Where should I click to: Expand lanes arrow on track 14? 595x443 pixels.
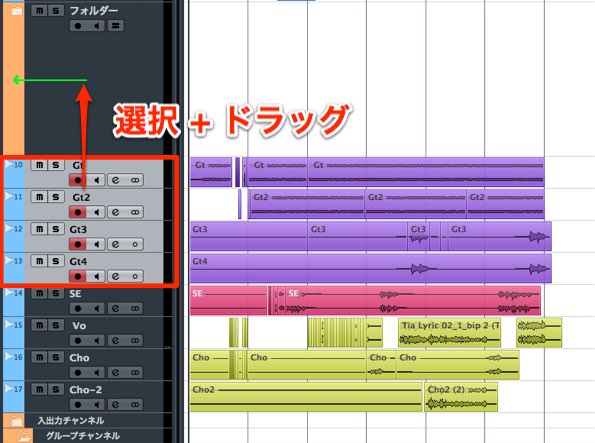(x=9, y=292)
